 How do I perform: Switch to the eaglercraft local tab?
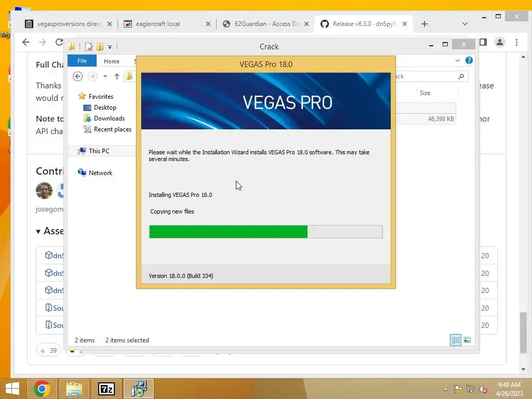pyautogui.click(x=167, y=24)
